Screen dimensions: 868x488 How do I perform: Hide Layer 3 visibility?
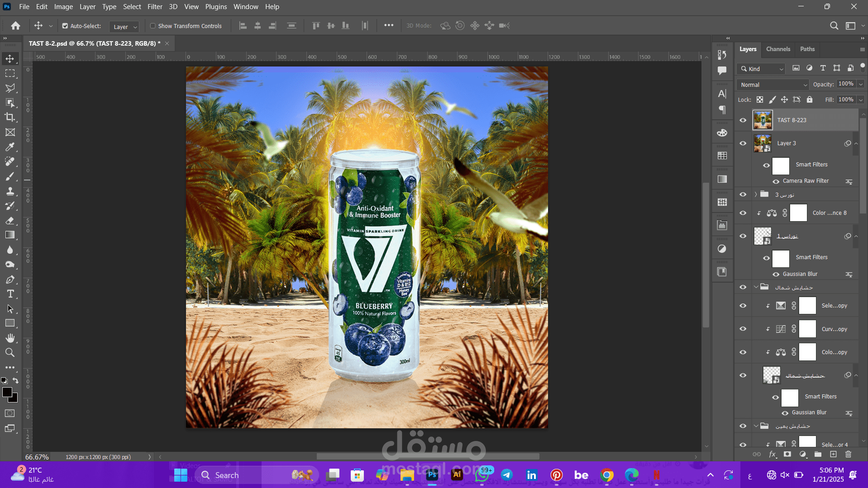743,143
